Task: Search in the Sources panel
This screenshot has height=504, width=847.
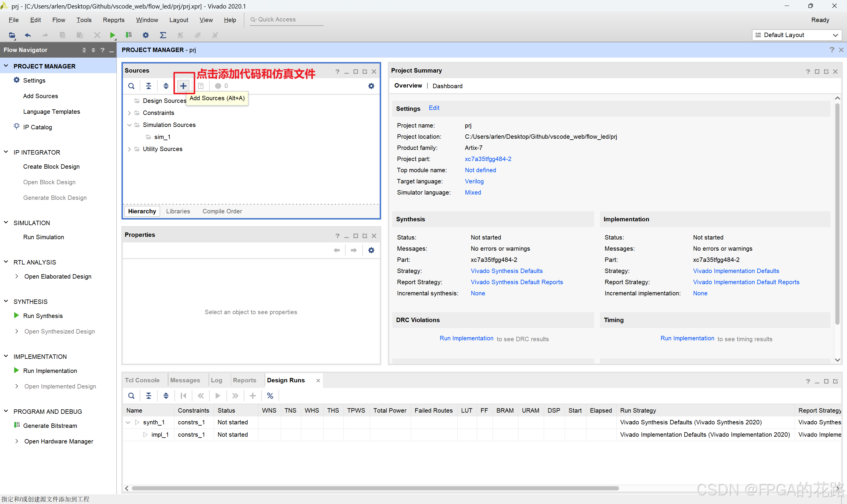Action: pos(131,86)
